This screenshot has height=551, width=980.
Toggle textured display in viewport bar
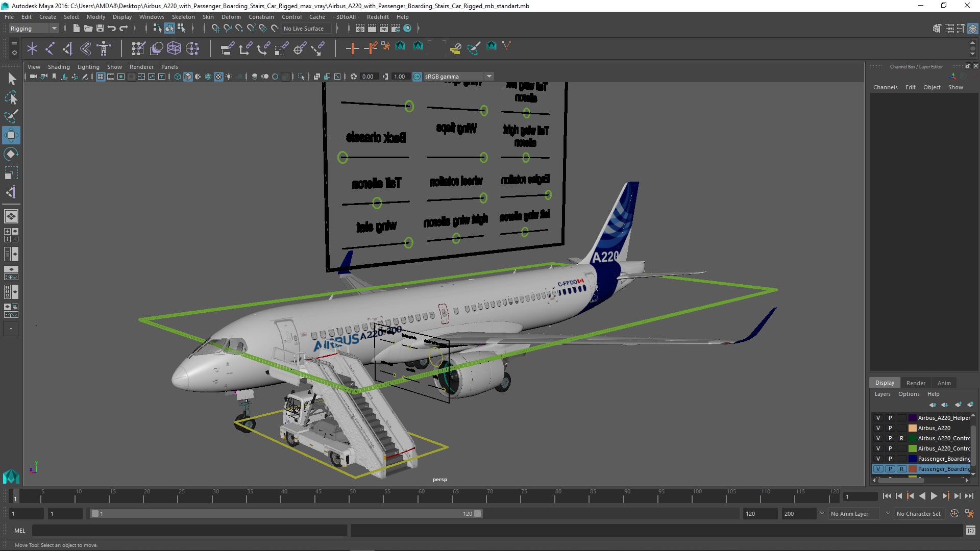tap(218, 77)
